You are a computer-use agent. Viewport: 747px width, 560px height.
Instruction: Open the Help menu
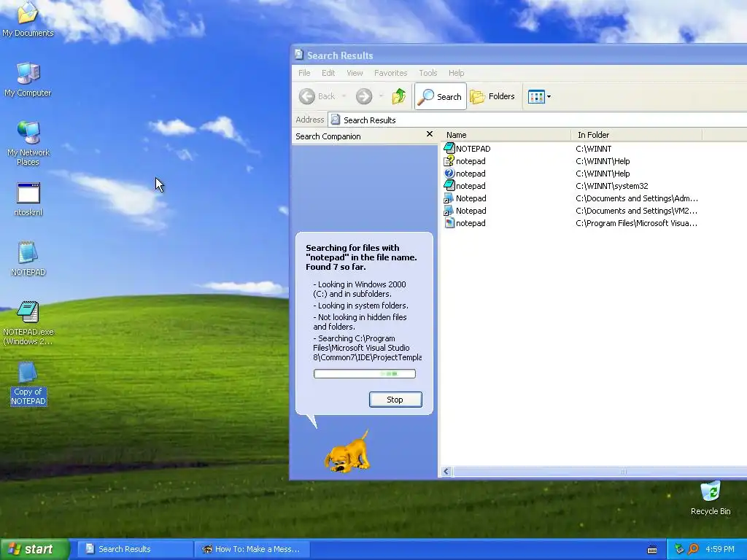coord(456,73)
